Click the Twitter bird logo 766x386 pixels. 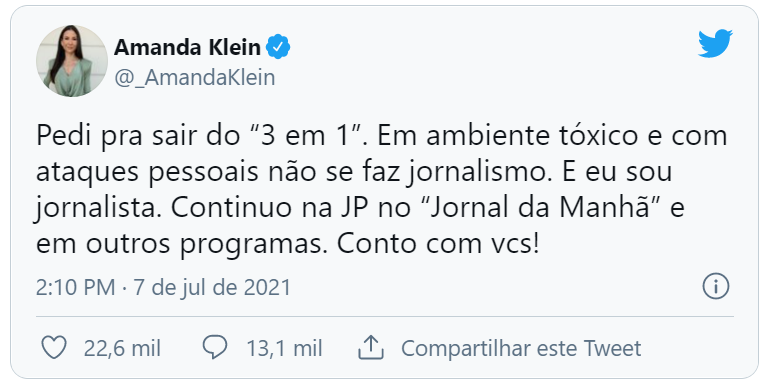tap(715, 43)
